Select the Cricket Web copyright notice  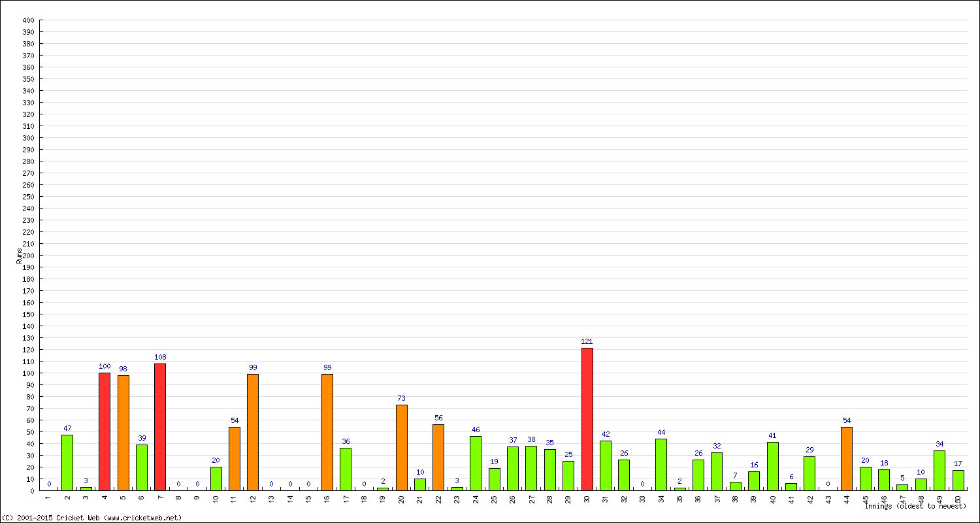click(91, 518)
